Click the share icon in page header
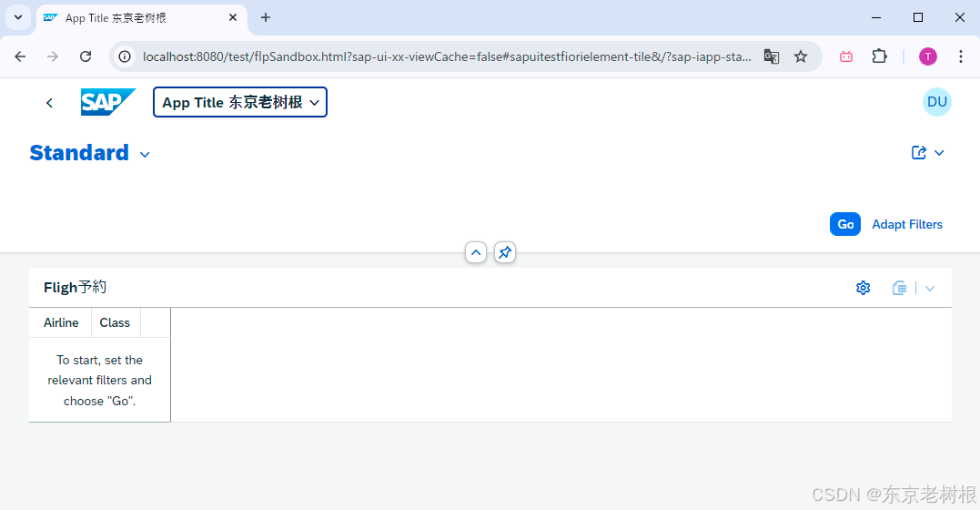Screen dimensions: 980x510 tap(919, 153)
